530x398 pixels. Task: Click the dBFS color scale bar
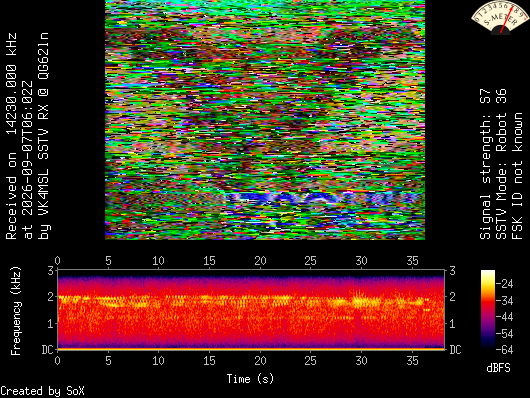click(488, 309)
